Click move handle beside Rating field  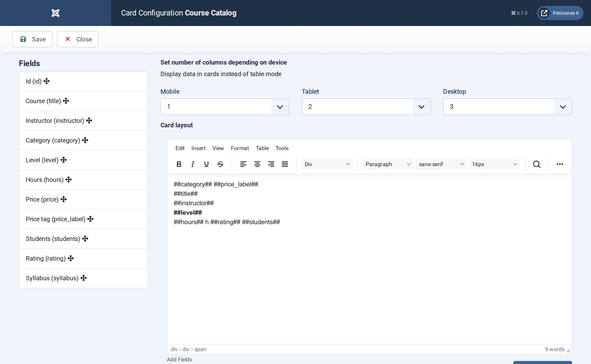[71, 258]
